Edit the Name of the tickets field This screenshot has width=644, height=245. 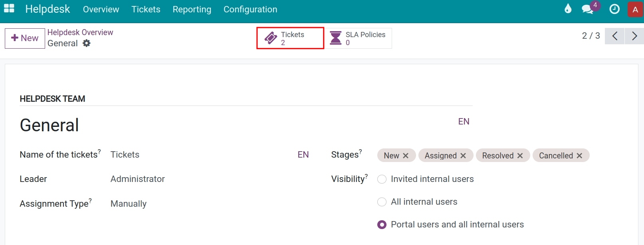pos(202,155)
